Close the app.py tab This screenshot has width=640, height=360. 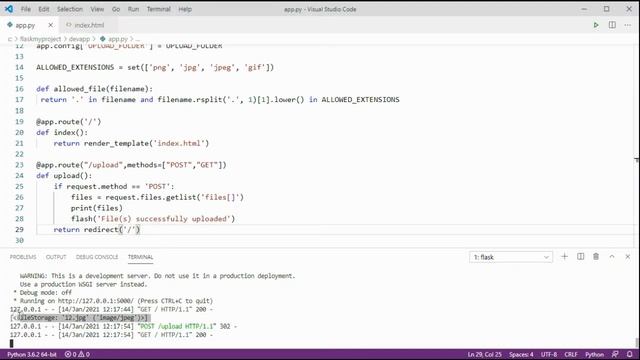(51, 25)
